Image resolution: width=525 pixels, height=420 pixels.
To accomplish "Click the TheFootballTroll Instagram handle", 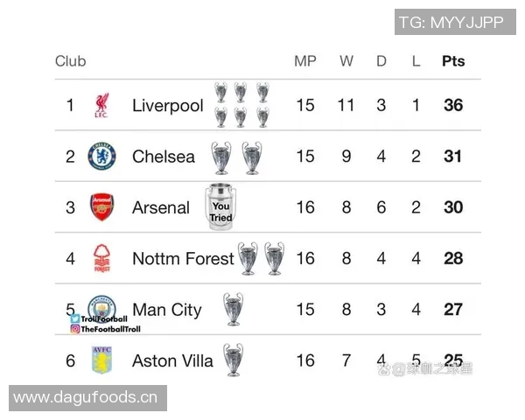I will tap(109, 329).
